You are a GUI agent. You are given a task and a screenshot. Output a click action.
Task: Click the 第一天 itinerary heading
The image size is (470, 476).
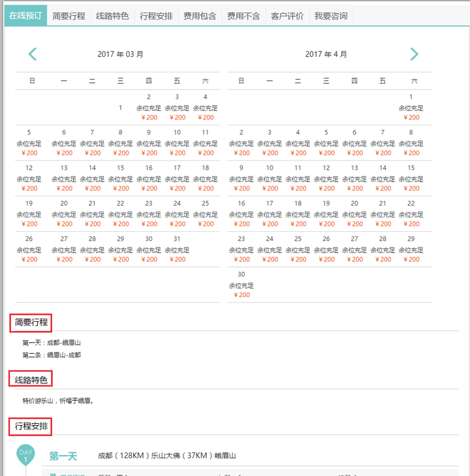tap(63, 456)
